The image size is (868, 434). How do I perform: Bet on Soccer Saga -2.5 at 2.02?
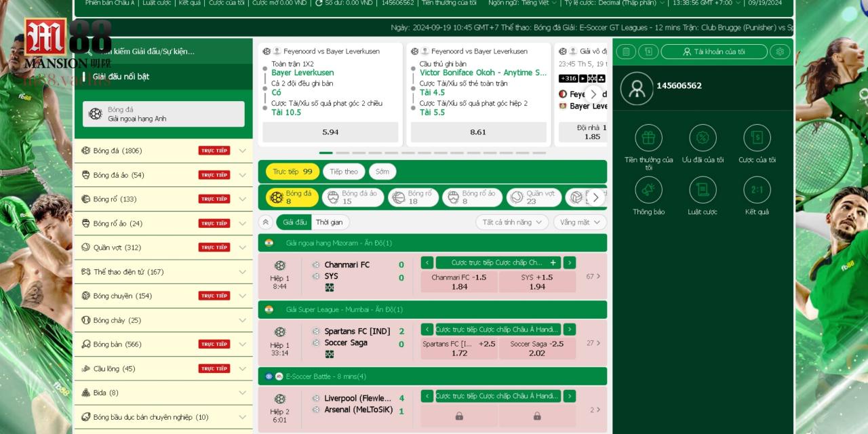pos(537,349)
